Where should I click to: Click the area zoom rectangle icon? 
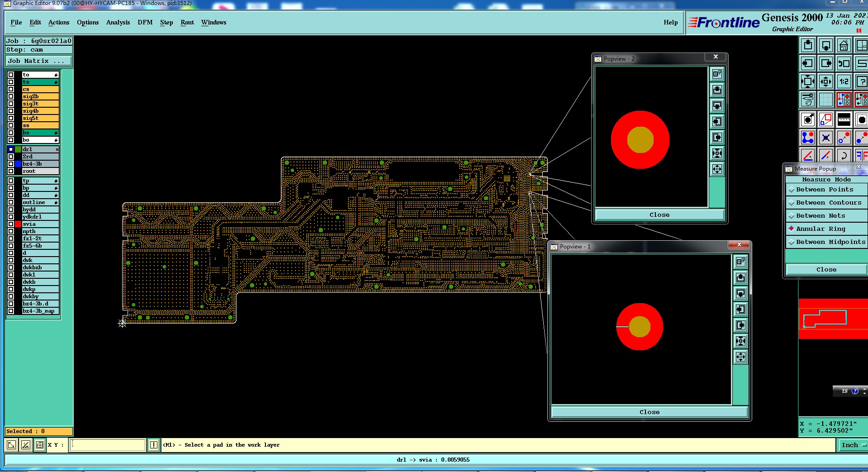826,119
